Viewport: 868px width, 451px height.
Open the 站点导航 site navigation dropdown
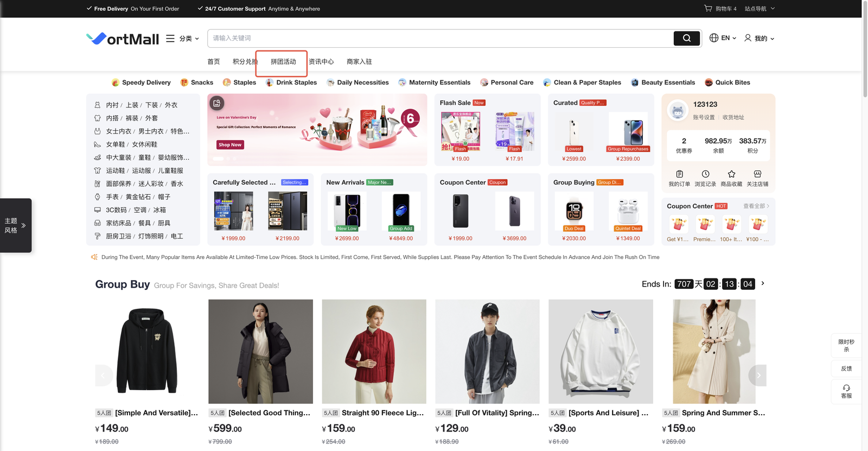tap(759, 9)
